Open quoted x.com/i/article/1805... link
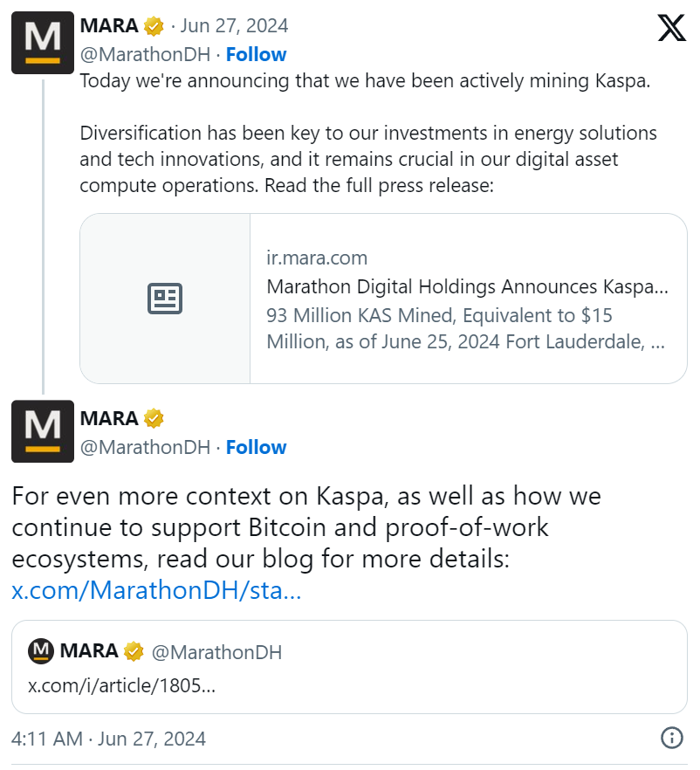Screen dimensions: 700x770 pos(122,684)
